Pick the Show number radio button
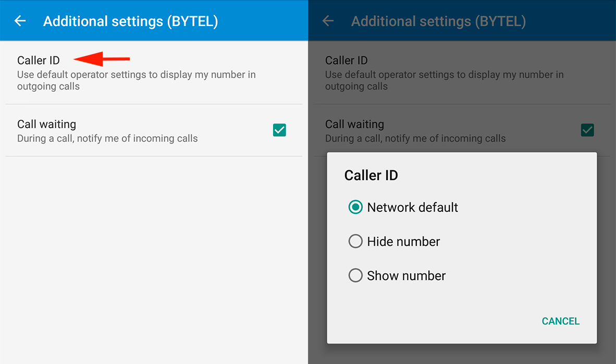The image size is (616, 364). [x=355, y=275]
